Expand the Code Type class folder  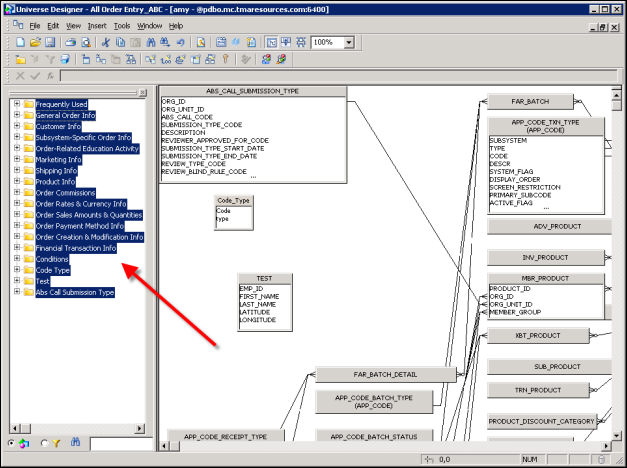coord(17,270)
